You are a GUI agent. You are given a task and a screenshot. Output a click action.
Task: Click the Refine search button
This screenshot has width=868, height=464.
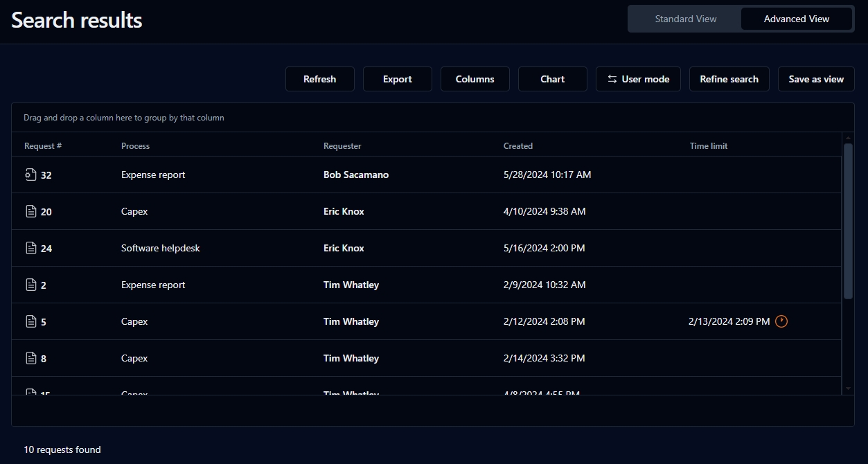click(729, 79)
